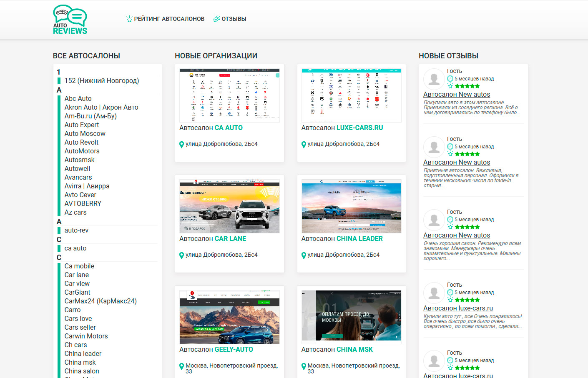Select Cars seller in list
Image resolution: width=588 pixels, height=378 pixels.
(80, 328)
